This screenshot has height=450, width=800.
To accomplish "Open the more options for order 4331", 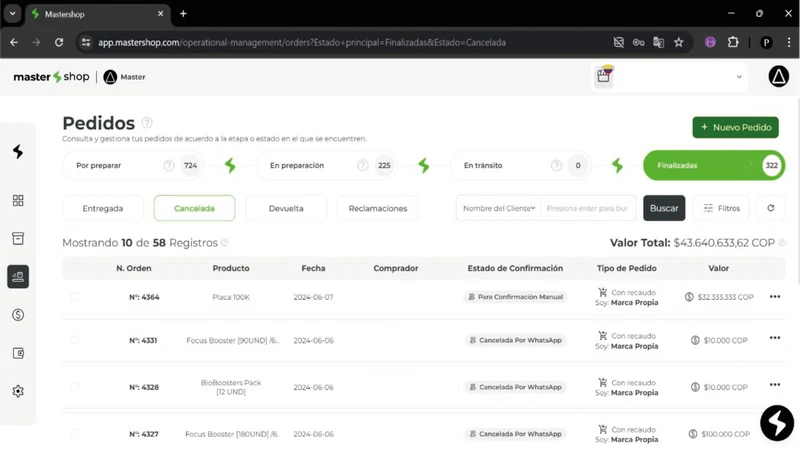I will (774, 338).
